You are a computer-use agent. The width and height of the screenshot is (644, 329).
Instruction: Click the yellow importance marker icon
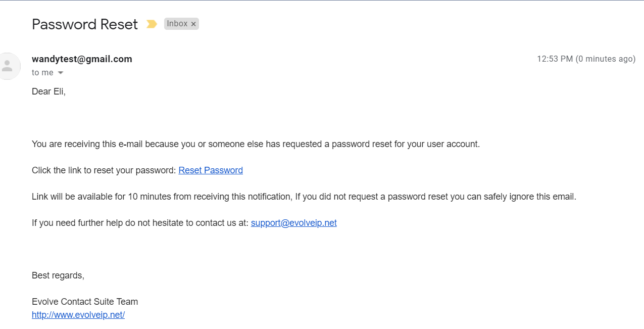152,24
